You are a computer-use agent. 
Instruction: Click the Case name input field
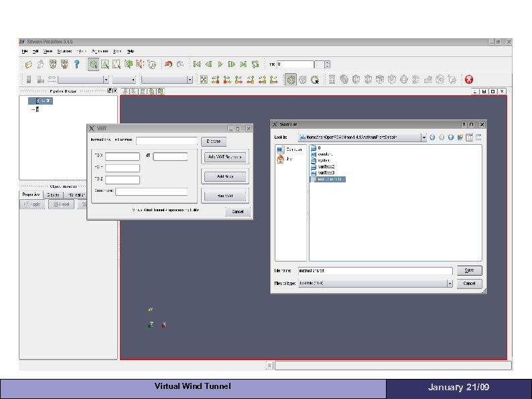pyautogui.click(x=151, y=192)
